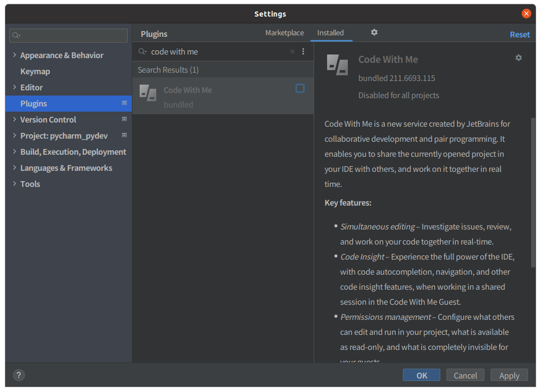Select Languages & Frameworks label

click(66, 168)
